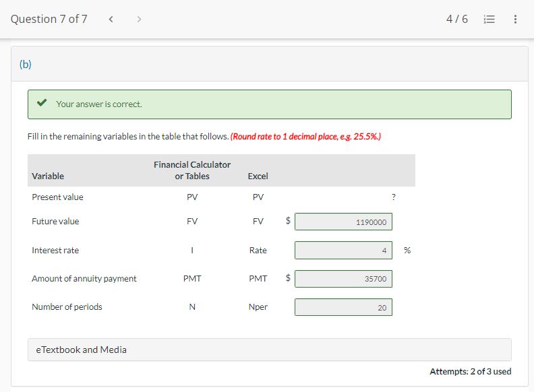Click the '4 / 6' score text
This screenshot has width=534, height=392.
point(457,19)
